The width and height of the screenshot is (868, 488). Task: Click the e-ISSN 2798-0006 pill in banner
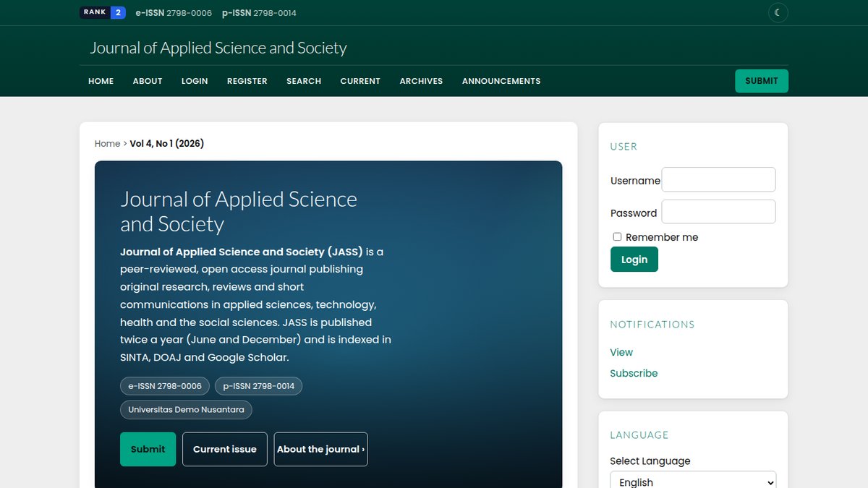[x=165, y=386]
